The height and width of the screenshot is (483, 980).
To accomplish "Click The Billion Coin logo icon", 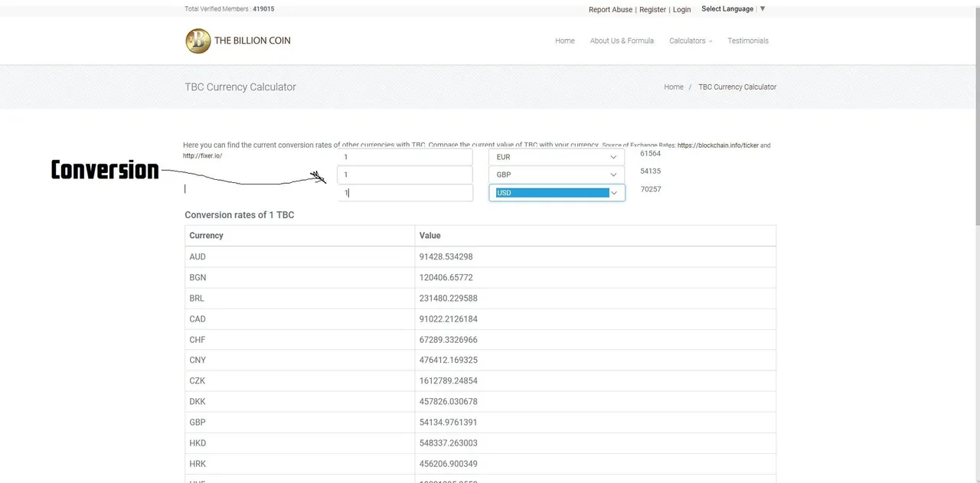I will click(198, 41).
